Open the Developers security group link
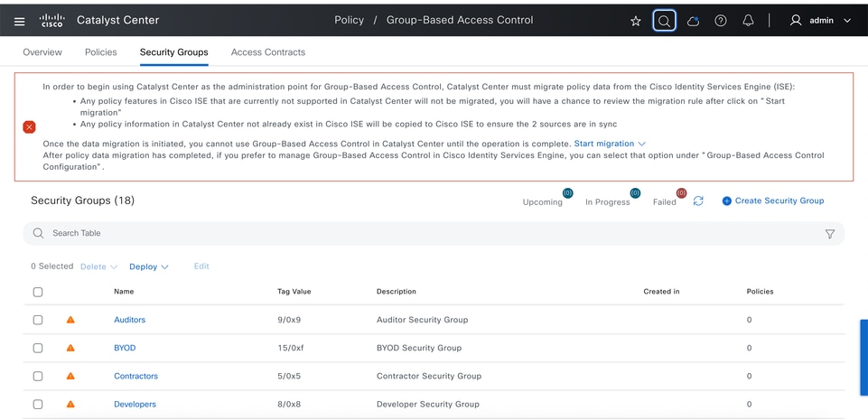The width and height of the screenshot is (868, 420). click(135, 405)
